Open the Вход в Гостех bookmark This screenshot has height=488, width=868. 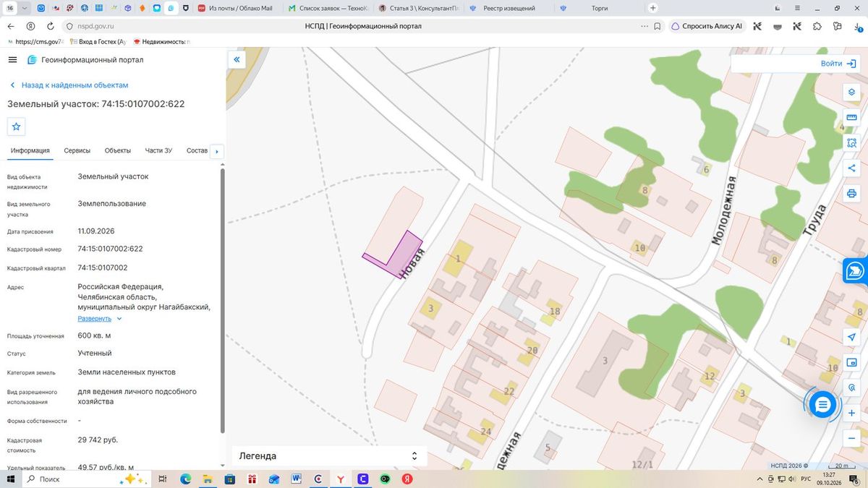(98, 42)
